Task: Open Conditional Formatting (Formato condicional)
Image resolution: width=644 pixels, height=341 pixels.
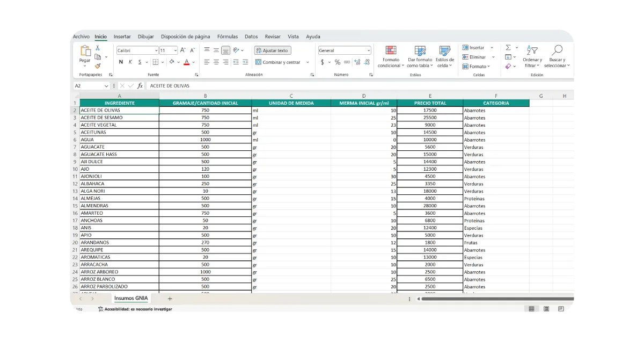Action: click(390, 56)
